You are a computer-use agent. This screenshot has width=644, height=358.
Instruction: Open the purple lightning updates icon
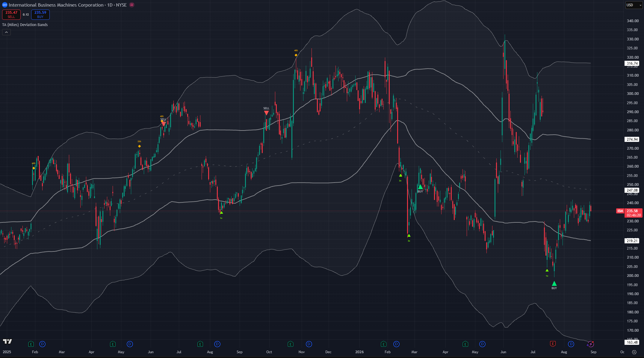pos(590,344)
